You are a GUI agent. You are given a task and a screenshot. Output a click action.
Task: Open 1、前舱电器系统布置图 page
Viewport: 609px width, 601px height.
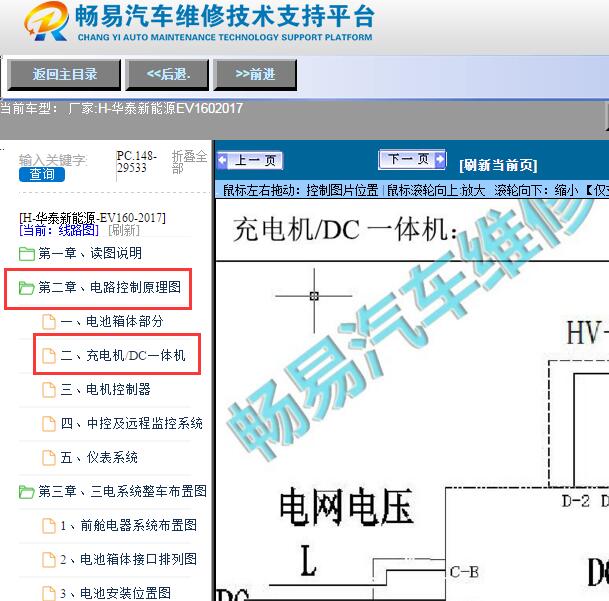(129, 525)
